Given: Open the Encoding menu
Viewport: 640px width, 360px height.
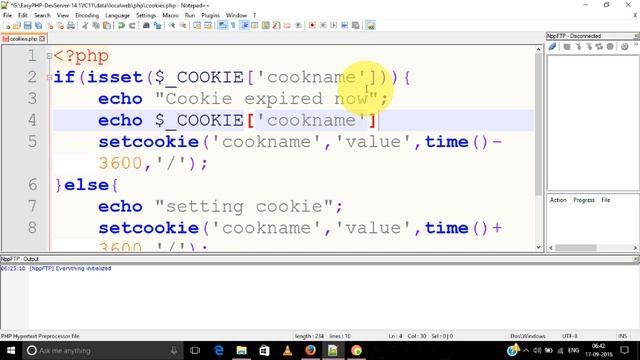Looking at the screenshot, I should click(87, 15).
